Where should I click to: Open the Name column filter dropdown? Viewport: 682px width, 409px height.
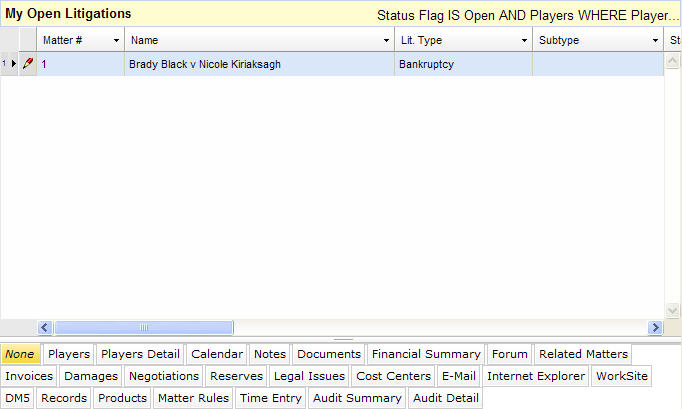[386, 40]
